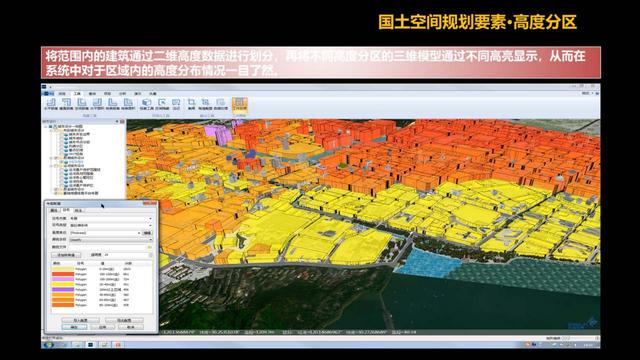The width and height of the screenshot is (640, 360).
Task: Open the [Thickness] field dropdown
Action: [x=105, y=233]
